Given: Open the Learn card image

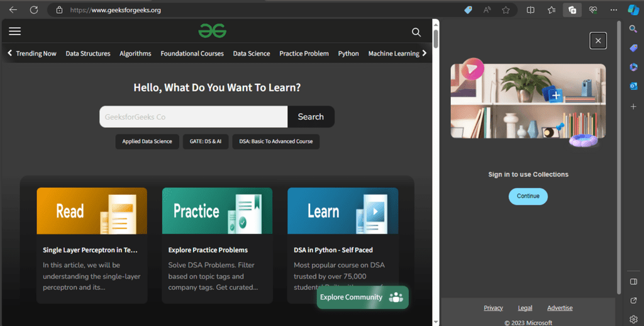Looking at the screenshot, I should click(343, 211).
